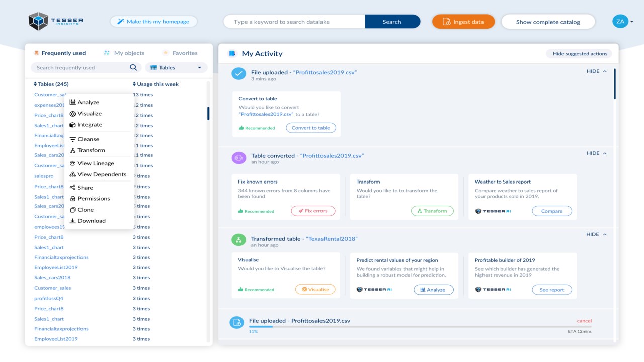Click the Ingest data button

click(463, 22)
